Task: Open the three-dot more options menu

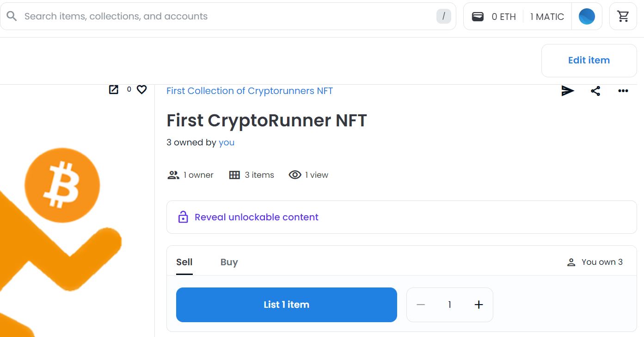Action: (x=623, y=91)
